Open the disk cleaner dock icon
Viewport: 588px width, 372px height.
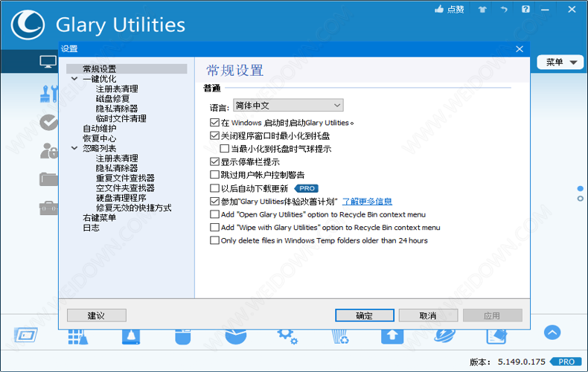click(131, 336)
